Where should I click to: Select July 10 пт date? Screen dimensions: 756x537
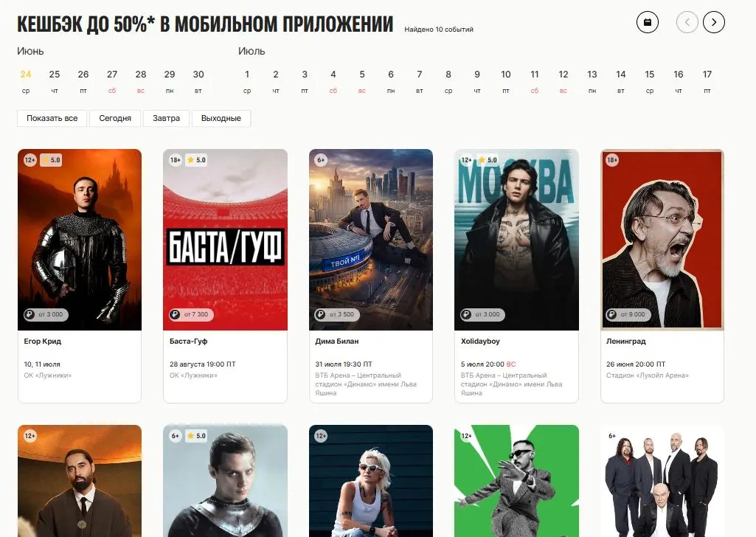pos(506,81)
